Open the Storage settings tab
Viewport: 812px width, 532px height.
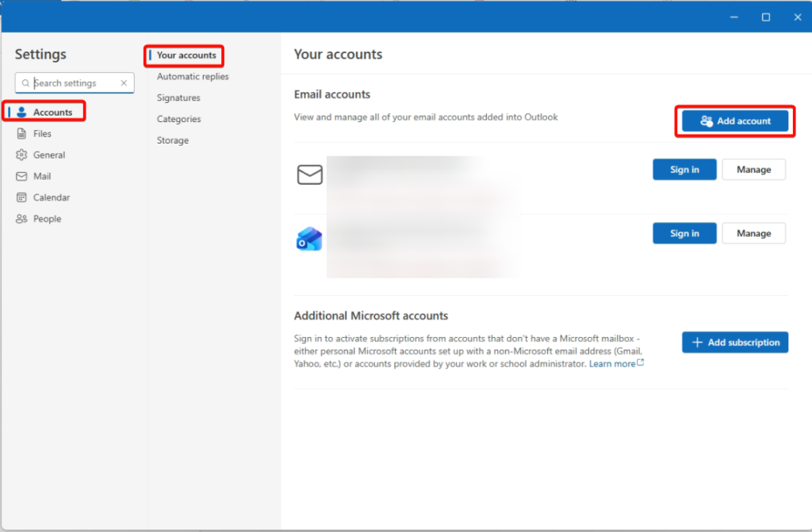click(173, 140)
